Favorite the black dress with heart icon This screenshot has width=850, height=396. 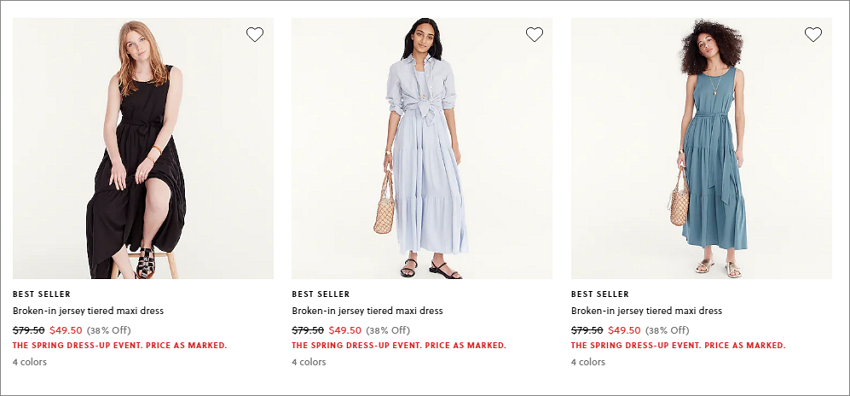[255, 35]
